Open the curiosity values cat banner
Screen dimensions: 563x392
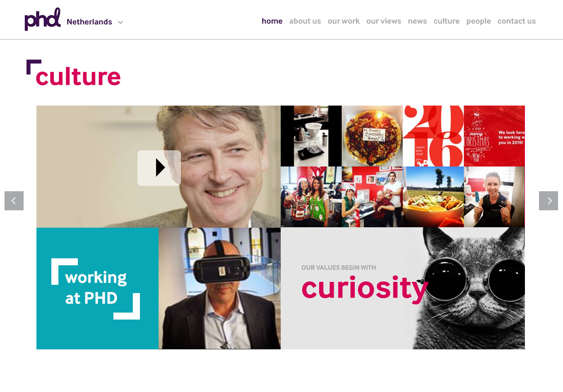(x=403, y=289)
